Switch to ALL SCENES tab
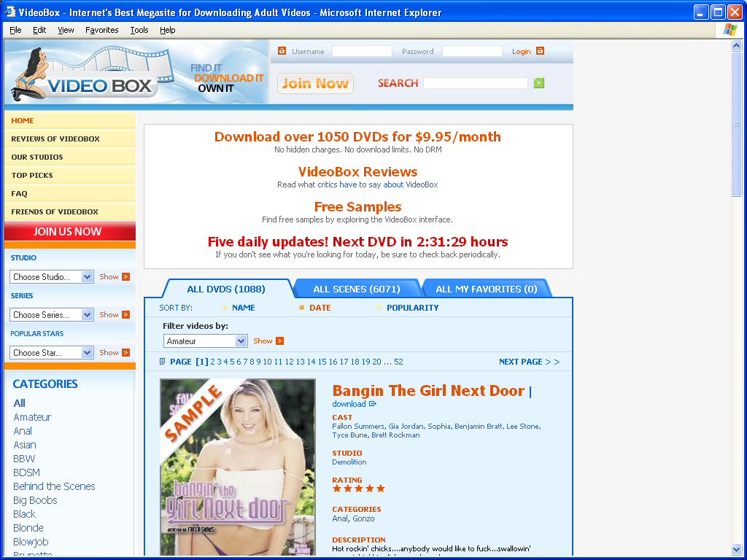747x560 pixels. pos(356,289)
